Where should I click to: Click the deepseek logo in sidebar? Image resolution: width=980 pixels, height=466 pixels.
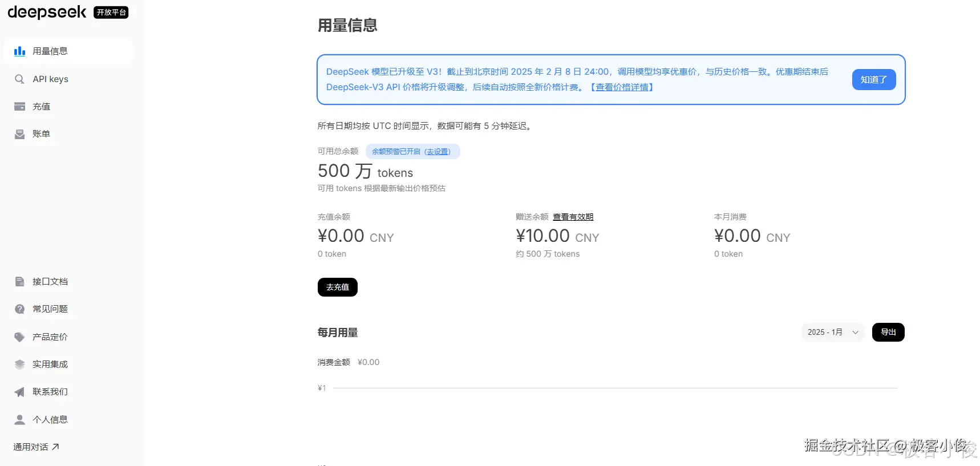[x=47, y=12]
